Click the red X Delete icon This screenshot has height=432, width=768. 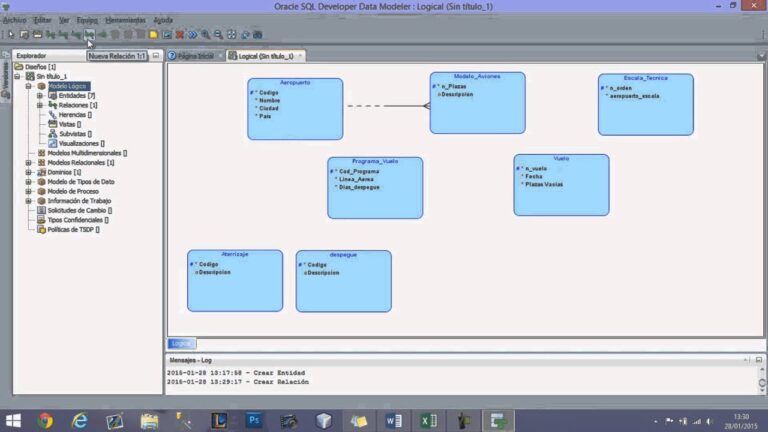(180, 35)
